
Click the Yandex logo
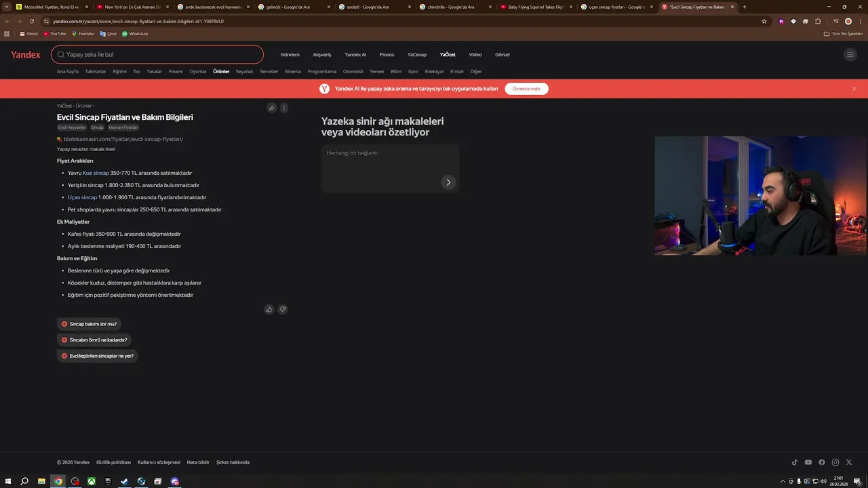pos(26,55)
